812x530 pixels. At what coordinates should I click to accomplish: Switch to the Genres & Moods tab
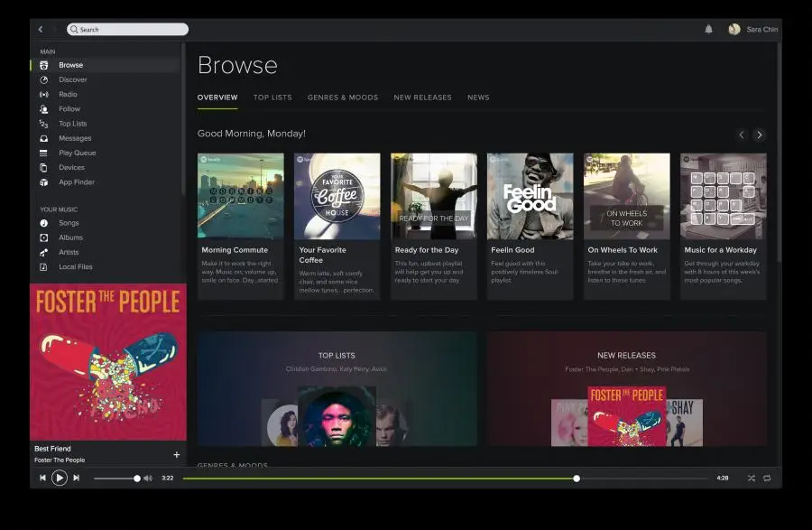tap(343, 98)
